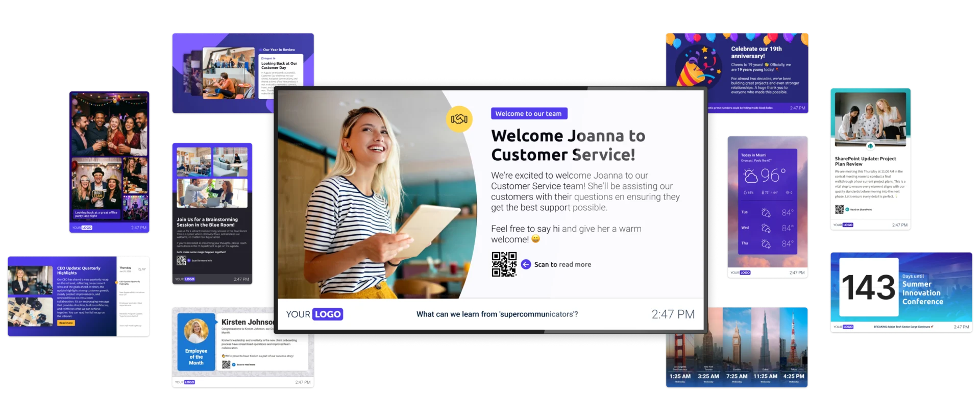Click the YOUR LOGO badge on the party photo card

82,228
